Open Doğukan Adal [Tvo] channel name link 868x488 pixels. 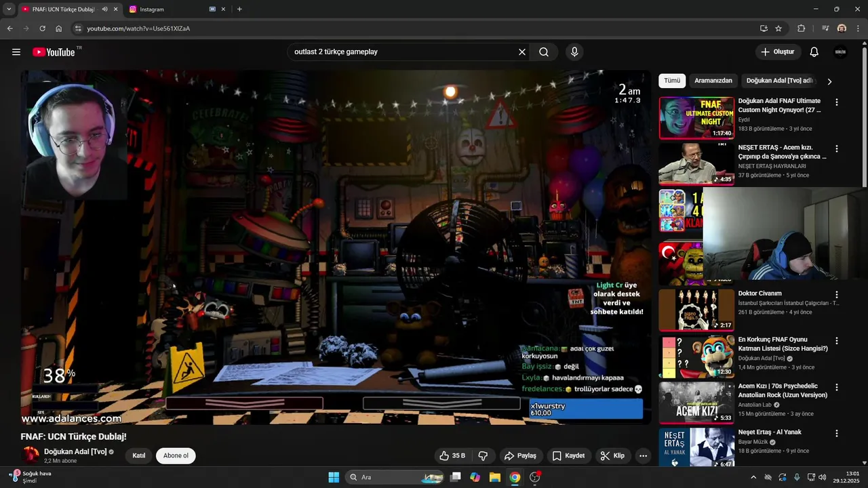tap(75, 451)
